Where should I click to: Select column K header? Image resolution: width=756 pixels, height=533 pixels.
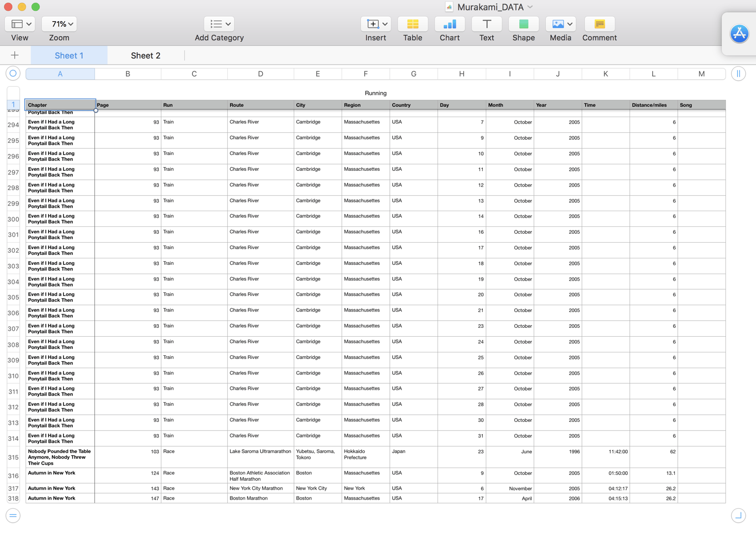(606, 74)
